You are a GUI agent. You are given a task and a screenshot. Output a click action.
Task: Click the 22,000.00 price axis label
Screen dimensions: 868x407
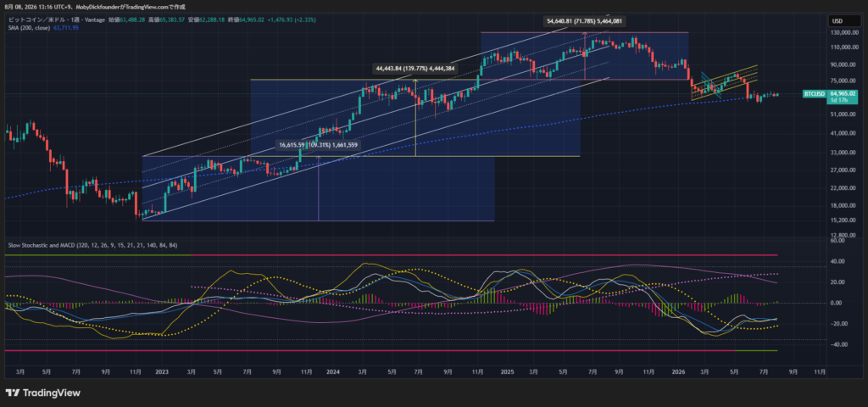point(842,188)
